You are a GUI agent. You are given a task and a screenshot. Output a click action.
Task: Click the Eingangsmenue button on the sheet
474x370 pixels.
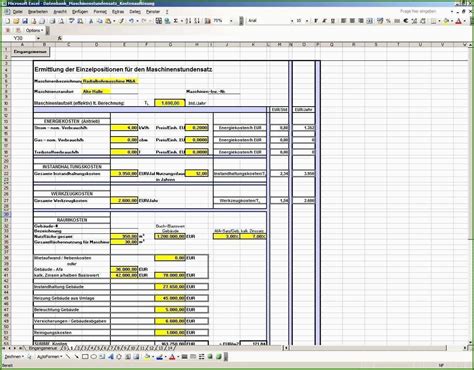30,52
